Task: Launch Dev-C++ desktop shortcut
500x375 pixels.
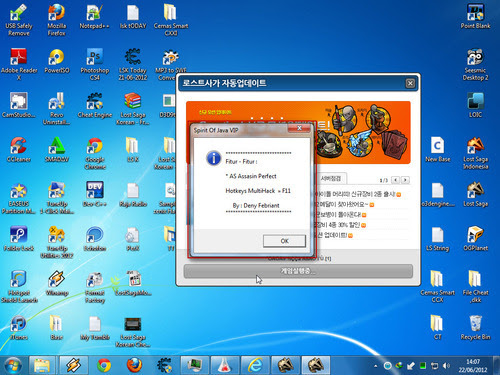Action: point(95,194)
